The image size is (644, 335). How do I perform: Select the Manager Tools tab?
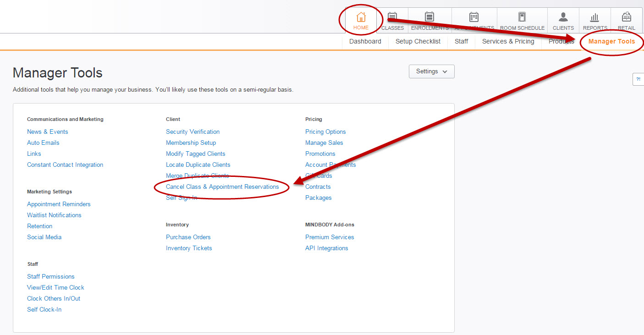pyautogui.click(x=611, y=41)
